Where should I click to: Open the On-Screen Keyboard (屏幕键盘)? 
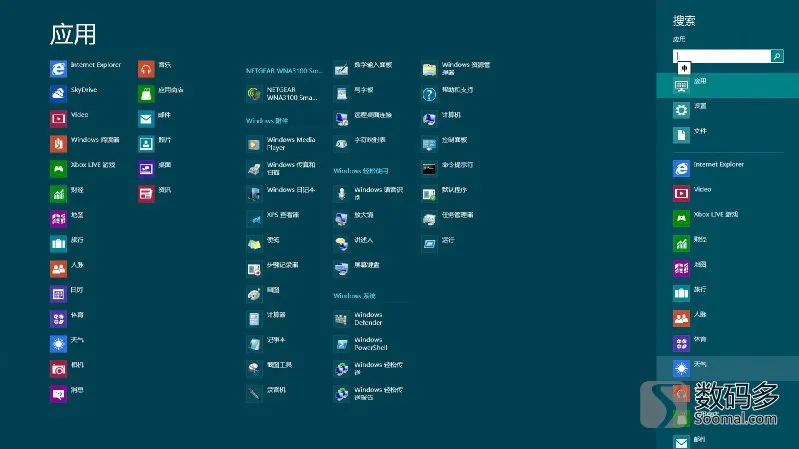pyautogui.click(x=357, y=269)
